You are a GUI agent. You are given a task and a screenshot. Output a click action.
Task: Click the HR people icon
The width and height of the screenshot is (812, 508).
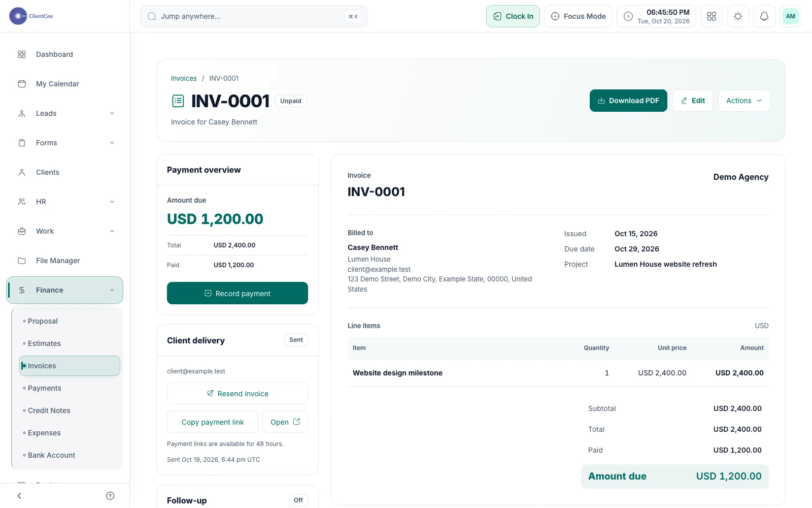coord(22,202)
